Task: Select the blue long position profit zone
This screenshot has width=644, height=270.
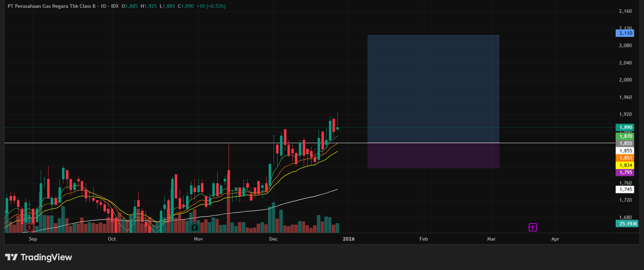Action: pyautogui.click(x=433, y=89)
